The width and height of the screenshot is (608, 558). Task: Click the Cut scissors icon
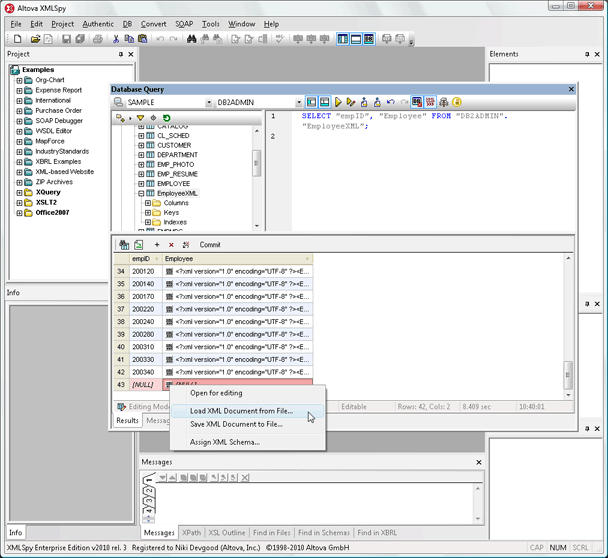tap(117, 39)
